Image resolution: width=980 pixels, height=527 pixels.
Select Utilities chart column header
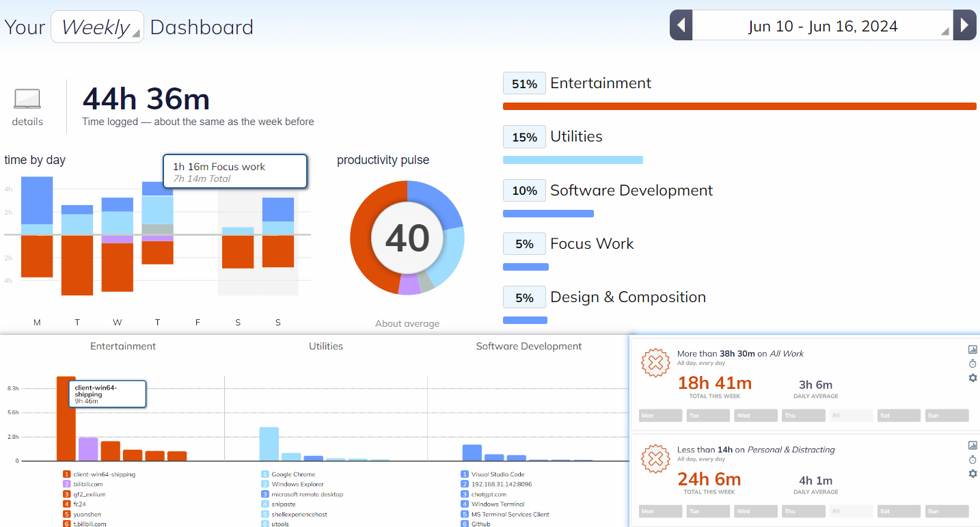click(x=325, y=347)
